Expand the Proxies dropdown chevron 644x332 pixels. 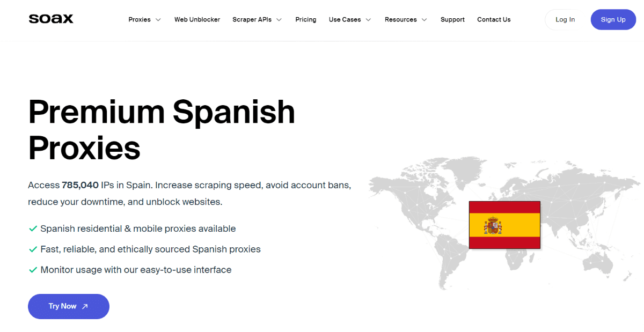[x=158, y=20]
